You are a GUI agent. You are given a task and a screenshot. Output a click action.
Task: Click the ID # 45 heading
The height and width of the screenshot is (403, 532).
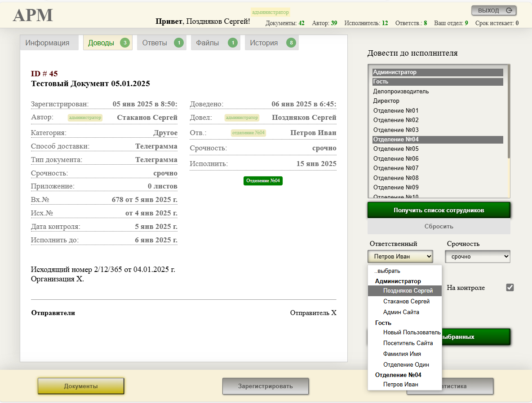[44, 74]
